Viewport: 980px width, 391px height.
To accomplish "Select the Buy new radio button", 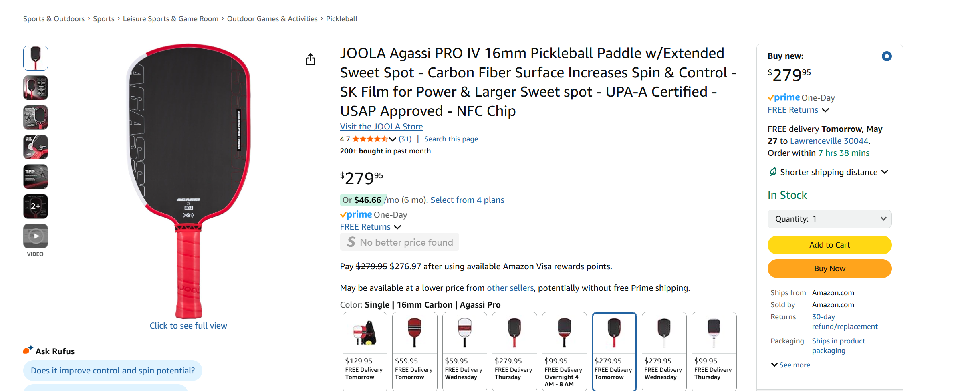I will point(887,56).
